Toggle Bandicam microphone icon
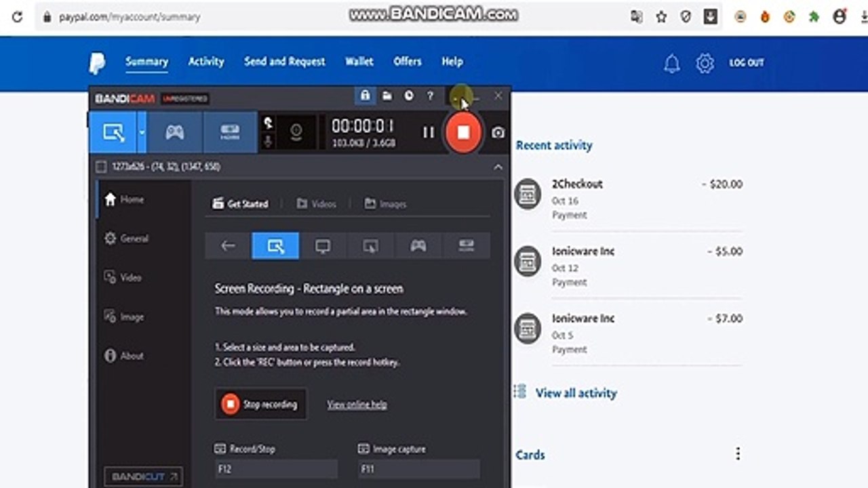This screenshot has width=868, height=488. pos(268,141)
